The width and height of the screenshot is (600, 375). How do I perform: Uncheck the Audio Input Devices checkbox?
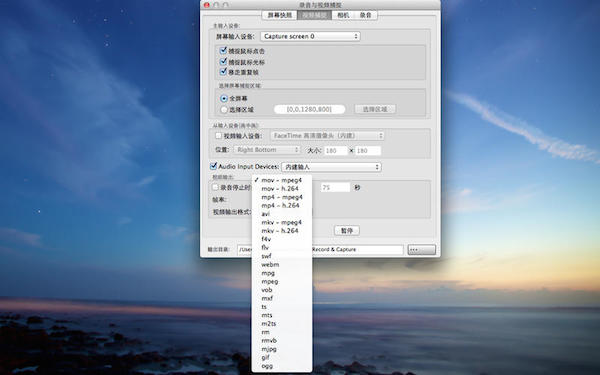click(x=214, y=166)
